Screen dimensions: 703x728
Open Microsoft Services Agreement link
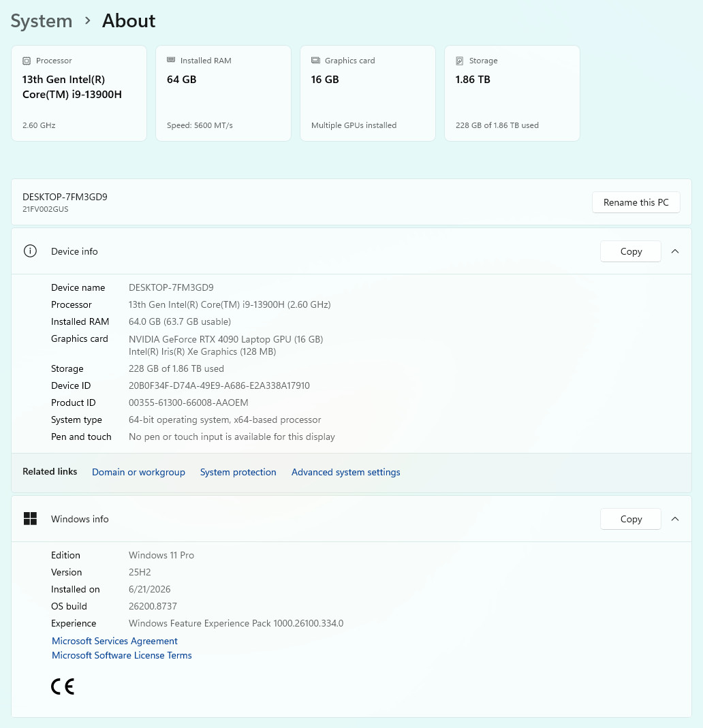point(114,641)
